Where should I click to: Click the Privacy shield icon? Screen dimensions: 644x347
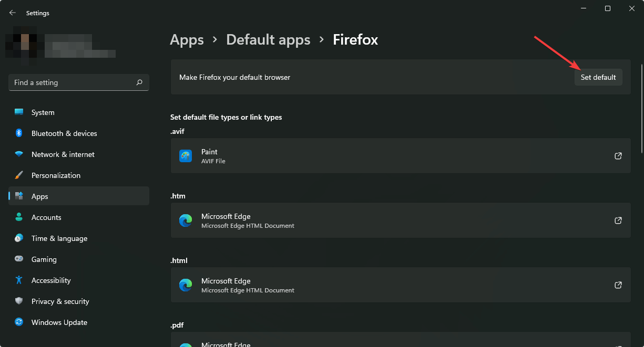click(x=19, y=301)
